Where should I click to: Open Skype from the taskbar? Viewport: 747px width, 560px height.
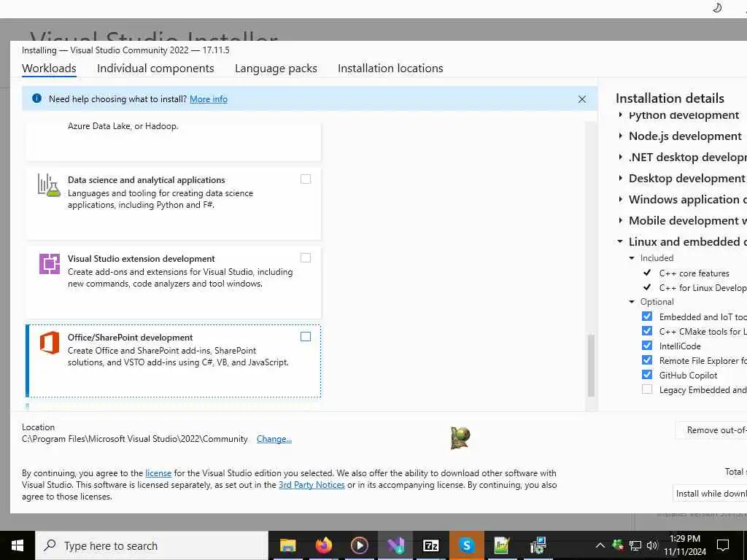(467, 545)
